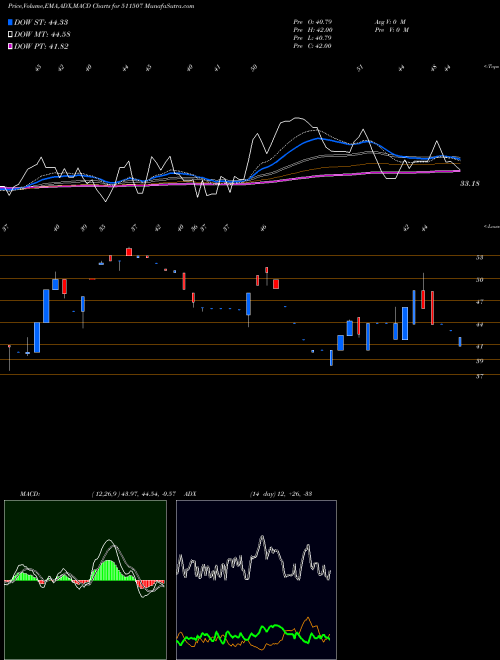Click the 'Pre H: 42.00' value
This screenshot has width=500, height=660.
(x=313, y=30)
